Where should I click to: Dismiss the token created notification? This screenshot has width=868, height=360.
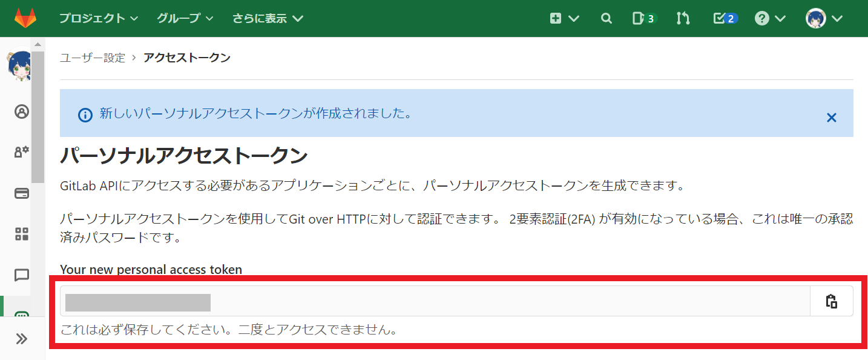tap(831, 118)
